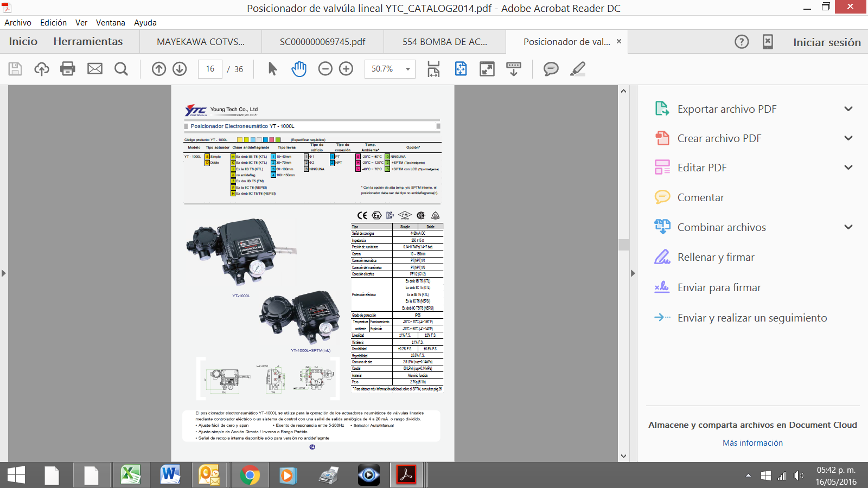Image resolution: width=868 pixels, height=488 pixels.
Task: Switch to the Inicio tab
Action: click(x=23, y=42)
